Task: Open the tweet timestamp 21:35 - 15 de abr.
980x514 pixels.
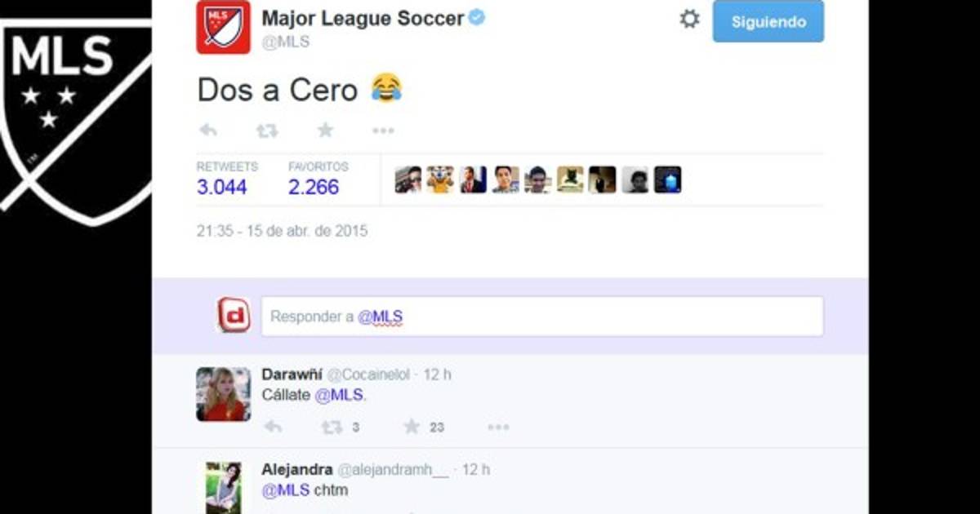Action: pyautogui.click(x=282, y=231)
